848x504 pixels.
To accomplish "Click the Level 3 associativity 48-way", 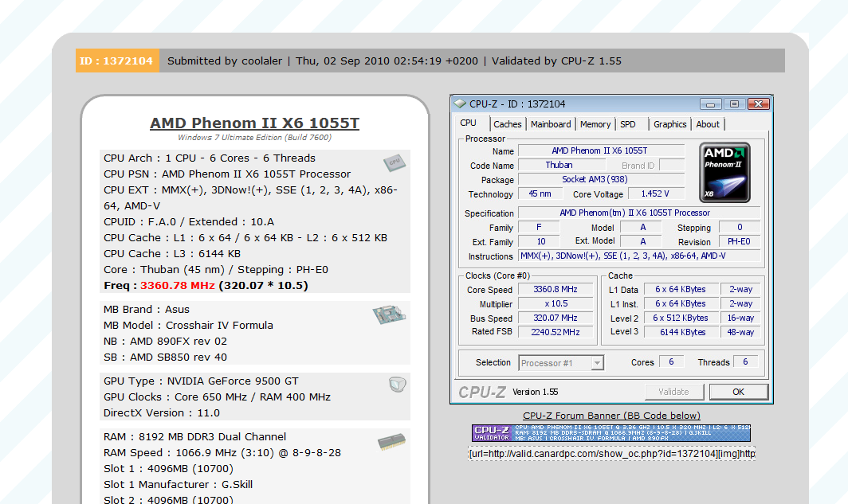I will coord(740,332).
